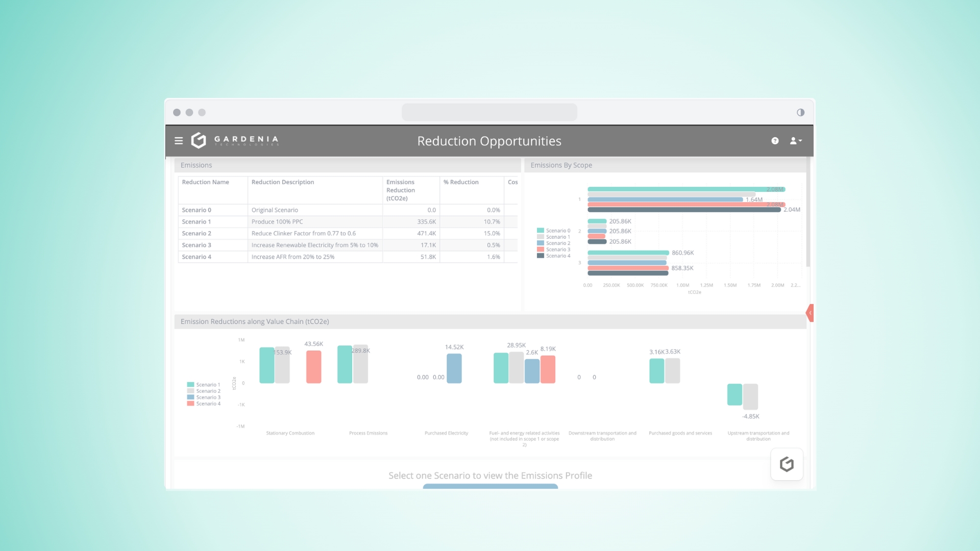This screenshot has width=980, height=551.
Task: Toggle Scenario 4 in value chain legend
Action: pyautogui.click(x=204, y=404)
